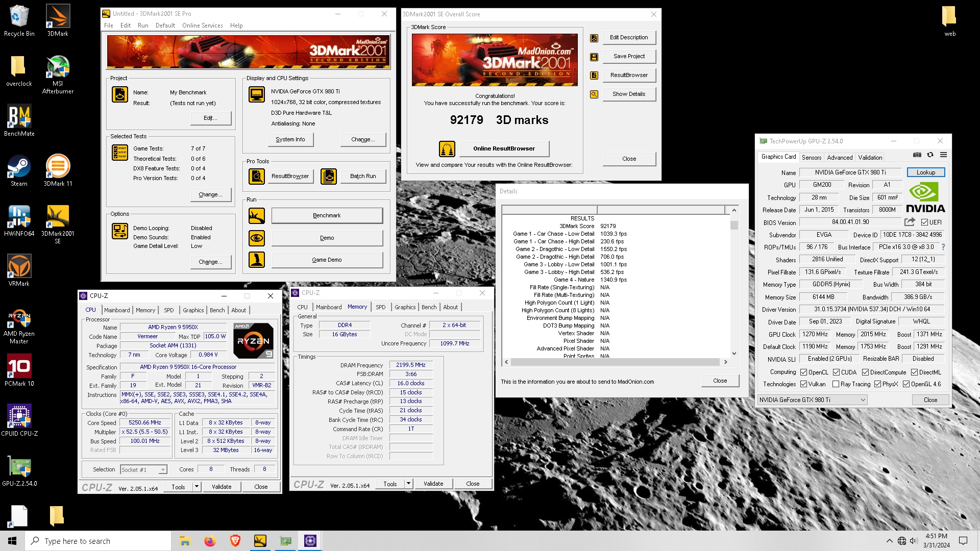Switch to SPD tab in CPU-Z Memory window

point(380,307)
